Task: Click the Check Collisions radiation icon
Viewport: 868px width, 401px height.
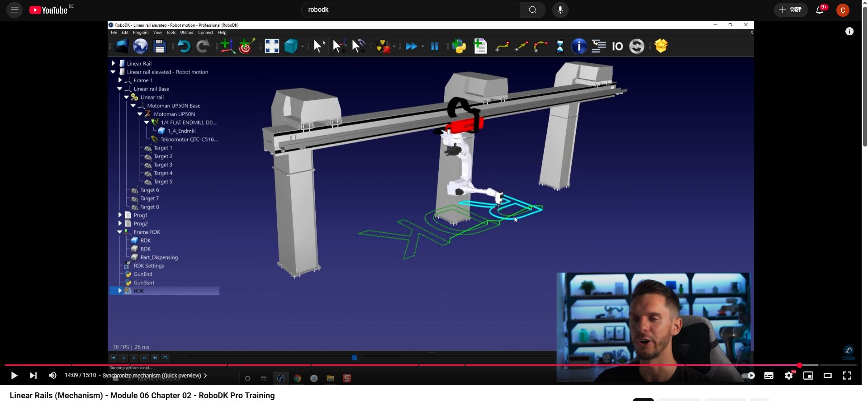Action: pos(383,46)
